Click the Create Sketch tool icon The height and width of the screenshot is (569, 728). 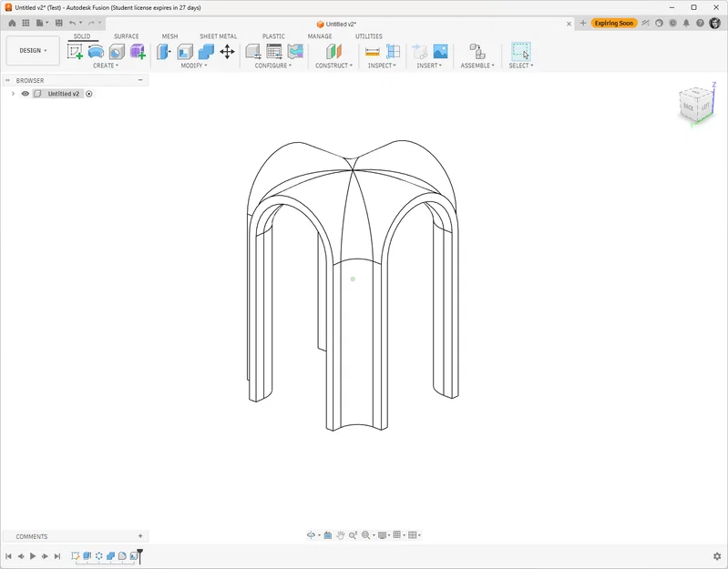click(x=75, y=52)
